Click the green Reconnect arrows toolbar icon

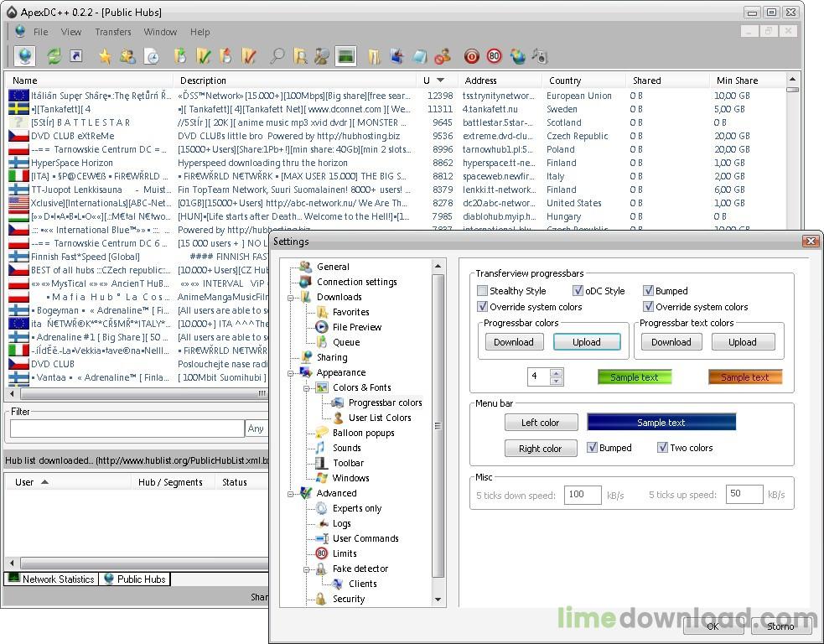pyautogui.click(x=54, y=56)
